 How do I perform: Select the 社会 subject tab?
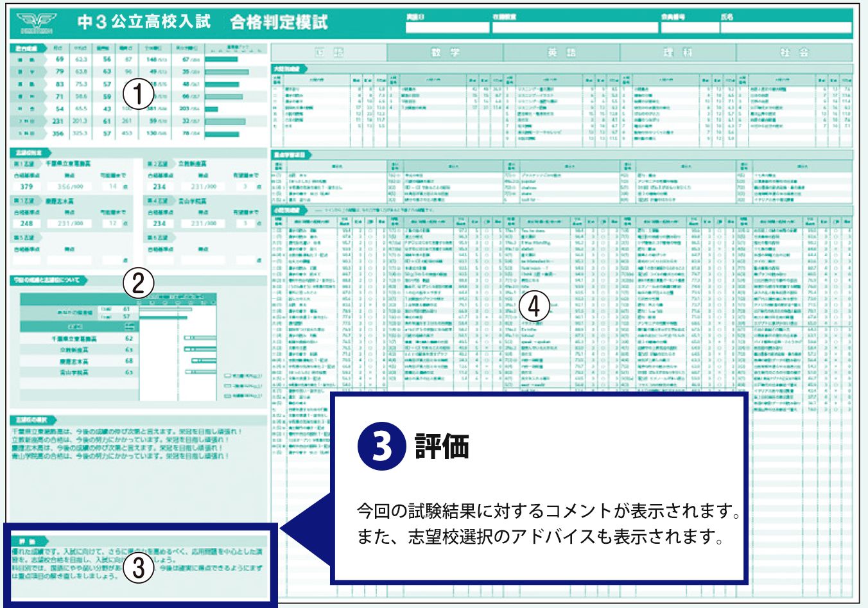tap(794, 53)
